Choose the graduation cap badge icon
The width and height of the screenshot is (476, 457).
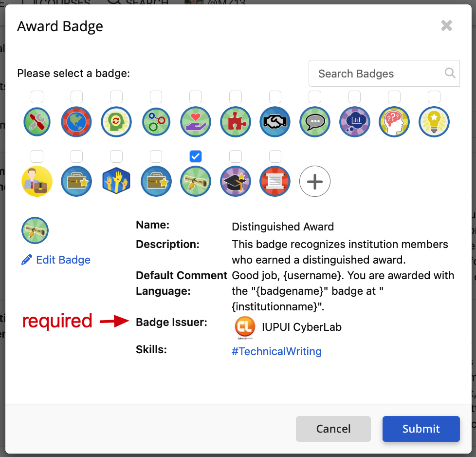point(236,181)
